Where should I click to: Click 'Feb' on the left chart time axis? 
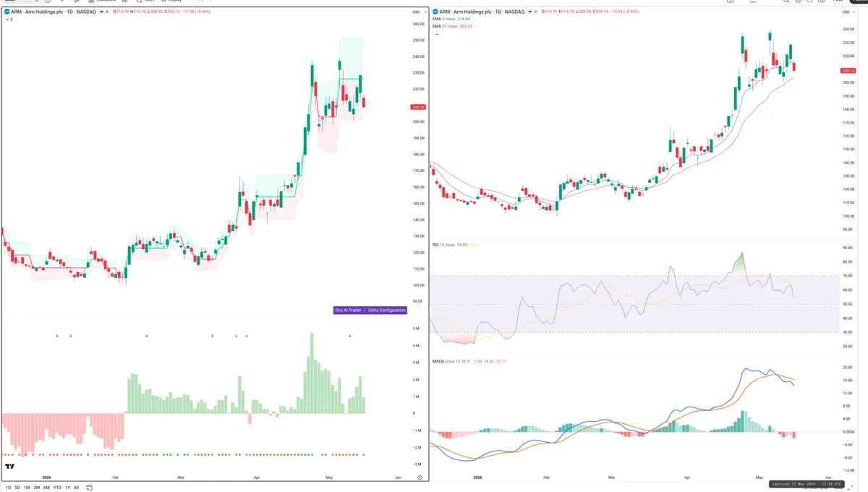[x=115, y=478]
